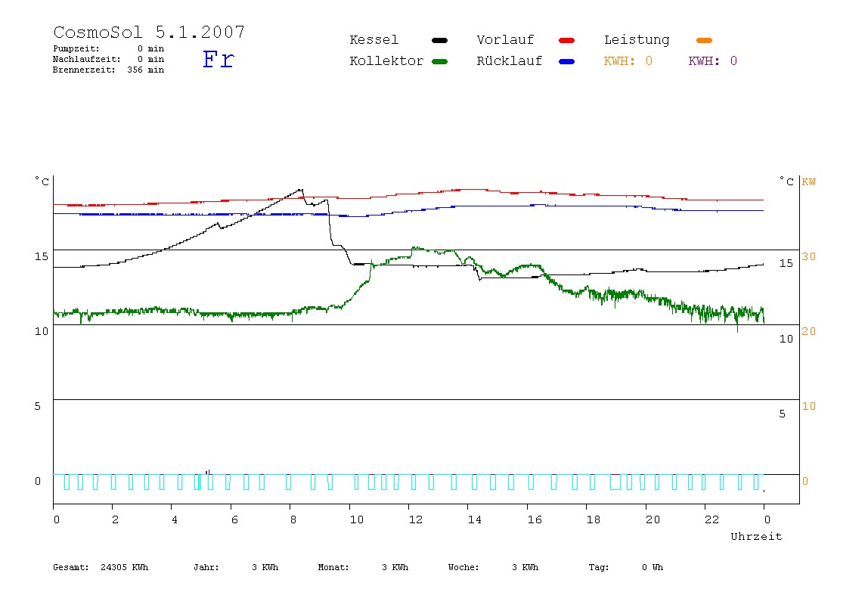
Task: Click the orange '10' power axis value
Action: click(809, 406)
